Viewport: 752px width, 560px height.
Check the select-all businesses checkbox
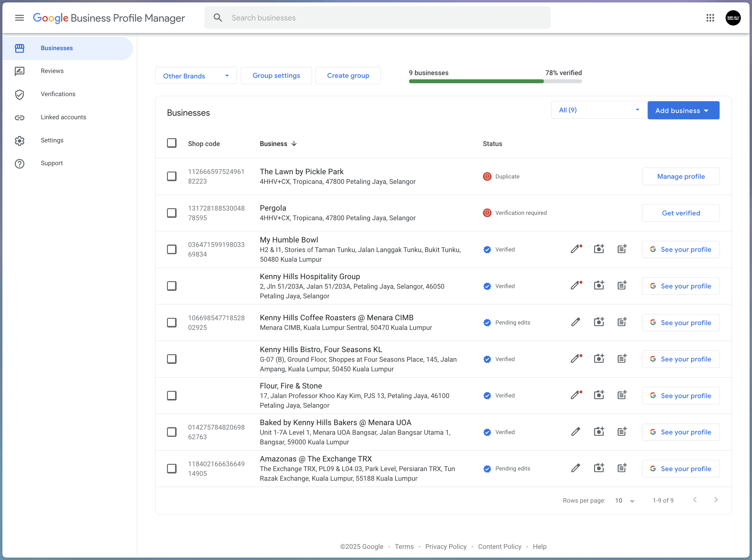(172, 143)
